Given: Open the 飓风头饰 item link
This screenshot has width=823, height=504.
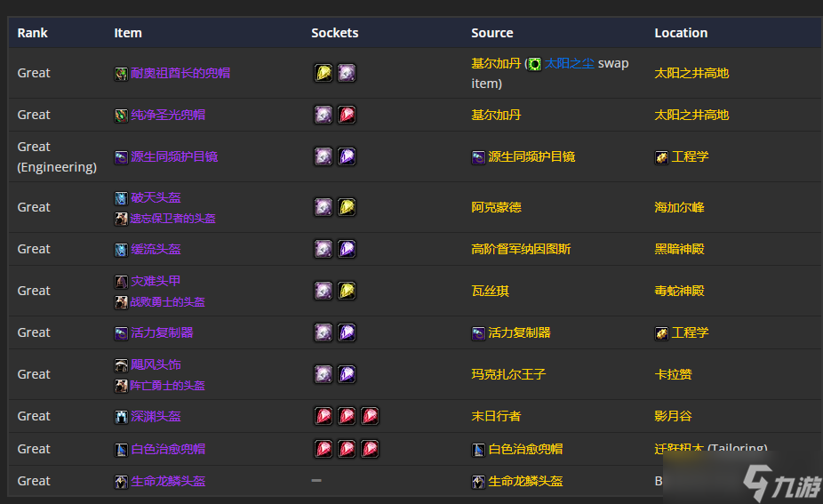Looking at the screenshot, I should tap(156, 364).
